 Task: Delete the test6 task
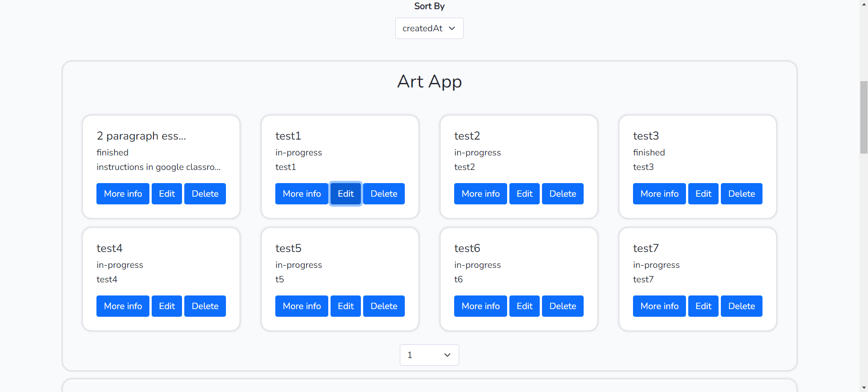pos(562,306)
